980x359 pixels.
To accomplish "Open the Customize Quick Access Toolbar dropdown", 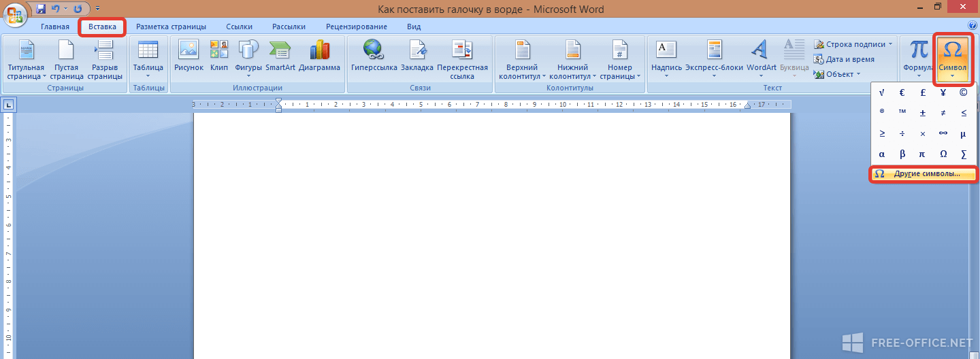I will [97, 9].
